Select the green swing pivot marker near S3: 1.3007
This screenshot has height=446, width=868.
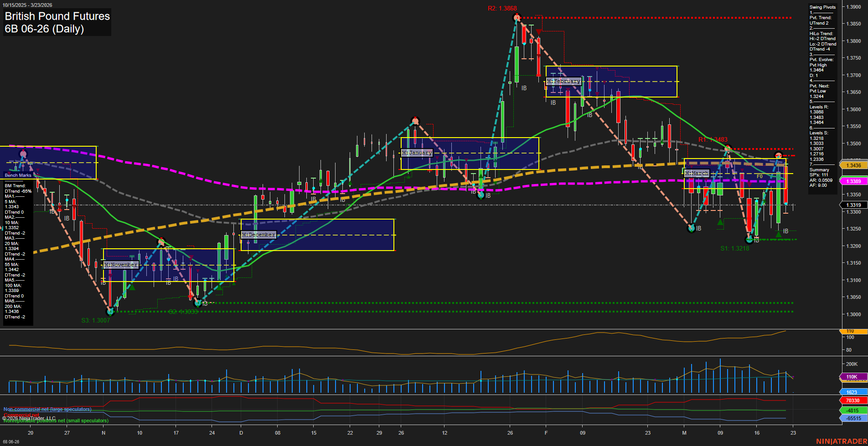[110, 312]
